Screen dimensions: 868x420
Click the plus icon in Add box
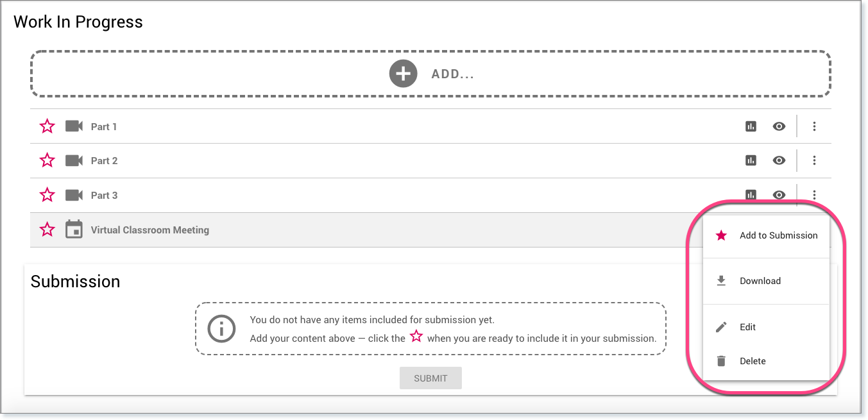pyautogui.click(x=403, y=74)
